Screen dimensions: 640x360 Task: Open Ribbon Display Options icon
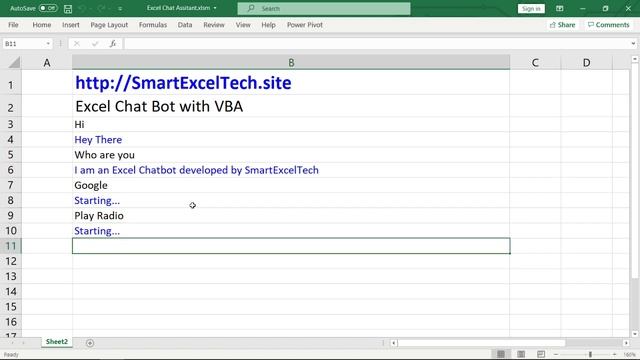click(560, 8)
